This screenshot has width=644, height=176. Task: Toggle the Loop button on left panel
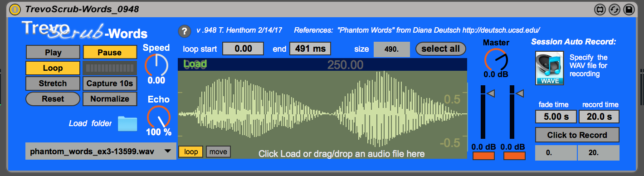(53, 68)
